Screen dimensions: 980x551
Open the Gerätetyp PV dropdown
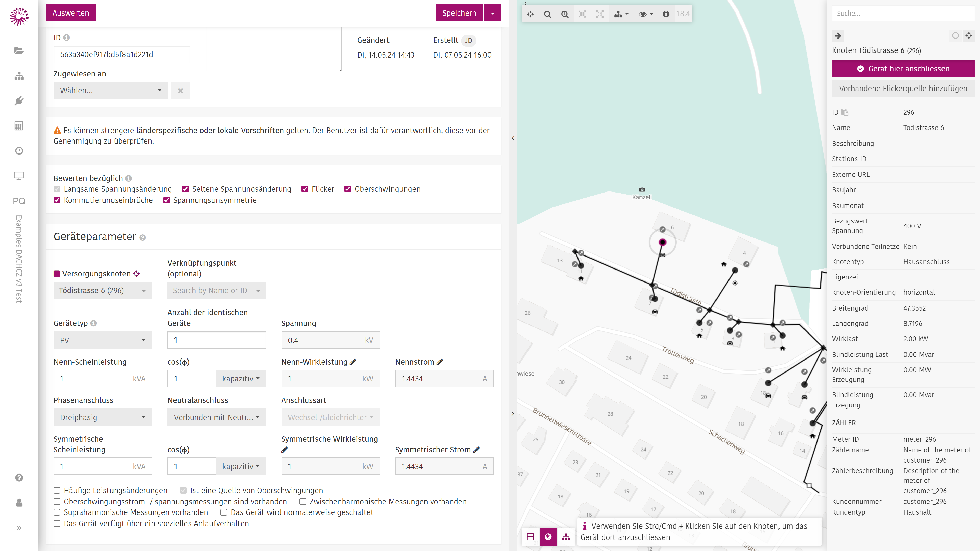tap(103, 340)
